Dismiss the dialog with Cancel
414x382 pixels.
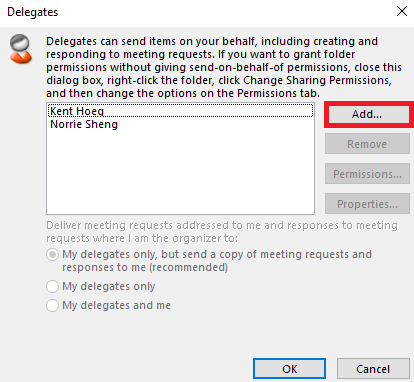pos(373,369)
